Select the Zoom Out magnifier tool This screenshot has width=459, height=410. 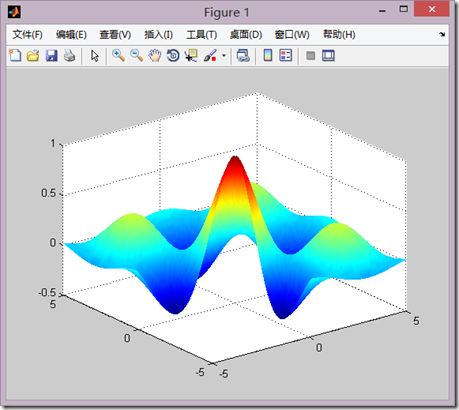click(137, 55)
